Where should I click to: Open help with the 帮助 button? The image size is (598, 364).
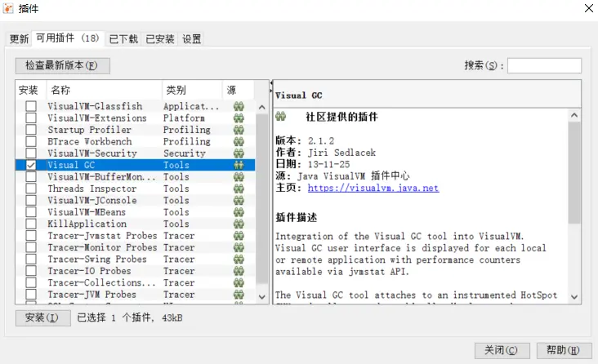pyautogui.click(x=564, y=351)
